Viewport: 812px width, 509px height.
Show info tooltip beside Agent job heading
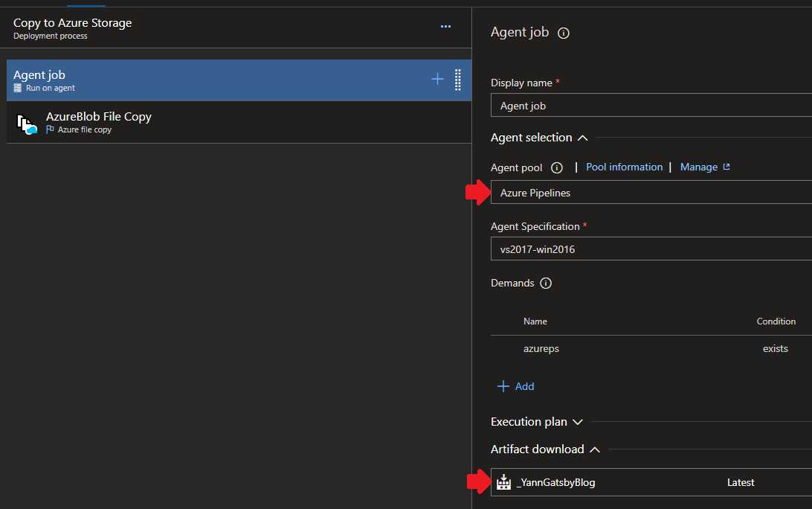[564, 33]
